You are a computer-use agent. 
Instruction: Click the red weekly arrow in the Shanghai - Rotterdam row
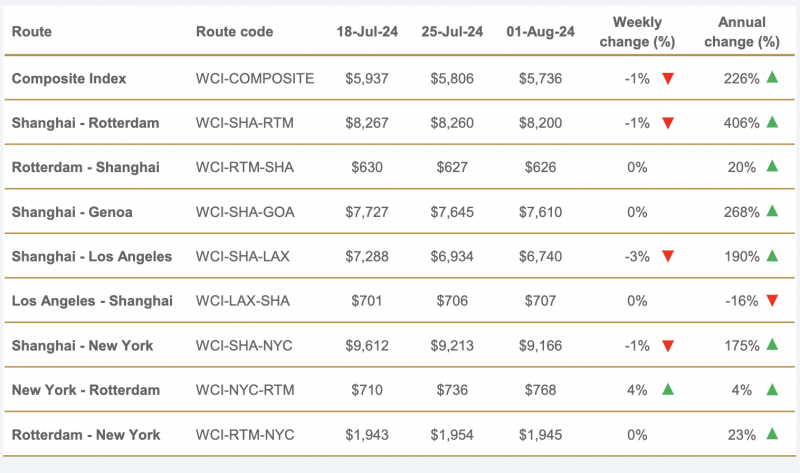668,123
